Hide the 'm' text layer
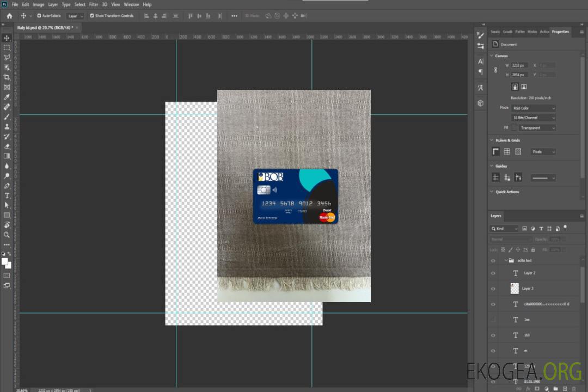 493,351
